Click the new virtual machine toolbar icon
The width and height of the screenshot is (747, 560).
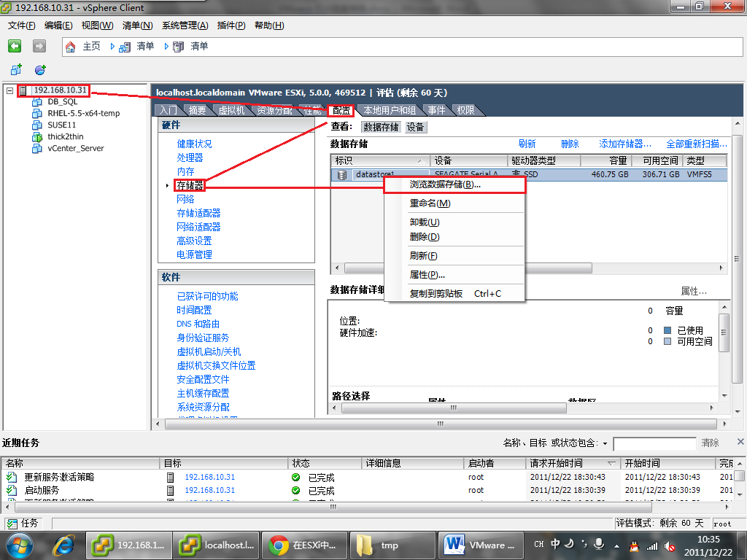[x=16, y=69]
